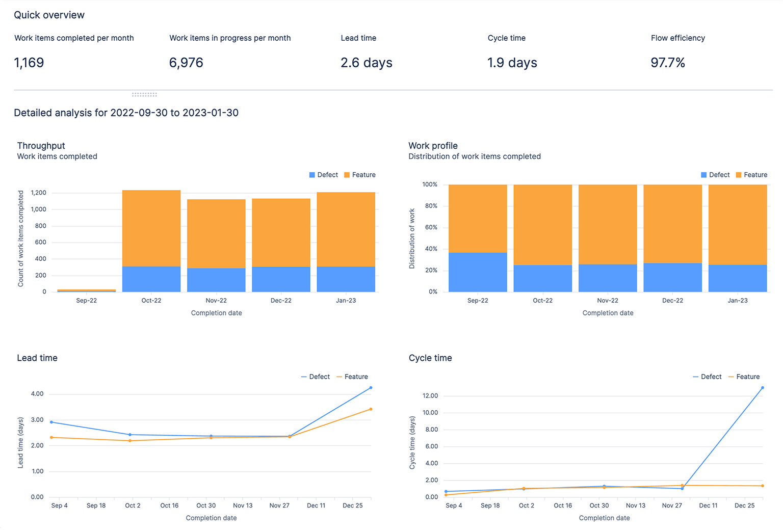Click the Detailed analysis date range heading
Screen dimensions: 783x532
(x=126, y=113)
